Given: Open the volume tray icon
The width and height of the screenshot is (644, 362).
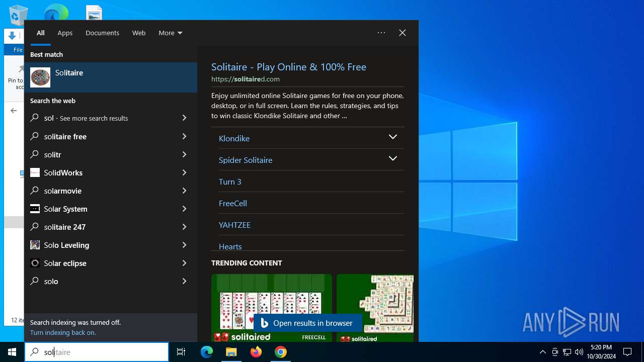Looking at the screenshot, I should pyautogui.click(x=579, y=352).
